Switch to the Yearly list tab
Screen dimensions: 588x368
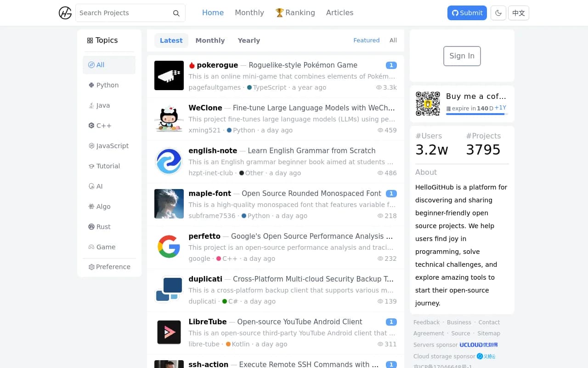[249, 40]
